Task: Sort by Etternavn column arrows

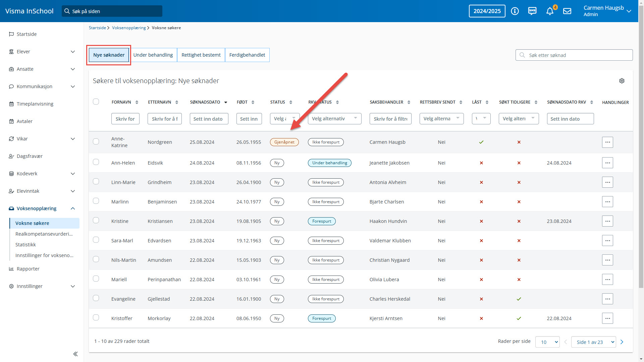Action: 177,102
